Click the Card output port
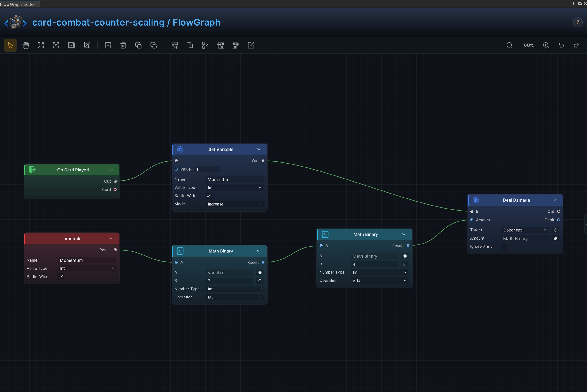The height and width of the screenshot is (392, 587). (x=115, y=190)
